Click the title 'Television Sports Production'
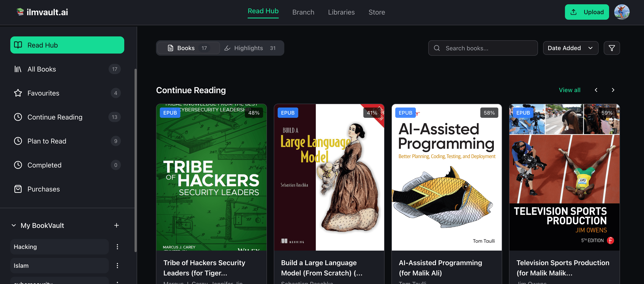644x284 pixels. point(563,268)
